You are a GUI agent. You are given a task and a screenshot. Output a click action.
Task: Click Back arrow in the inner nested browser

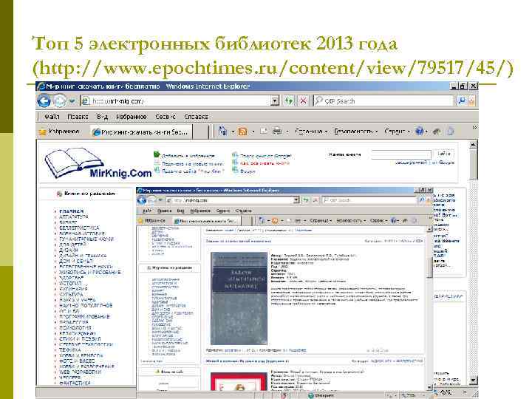[142, 200]
